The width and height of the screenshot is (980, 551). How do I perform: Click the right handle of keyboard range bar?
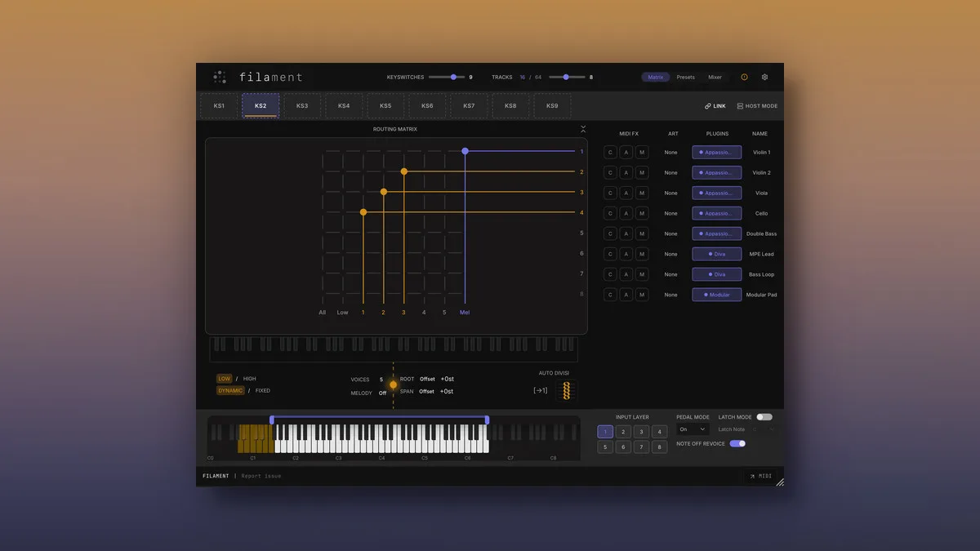coord(488,420)
